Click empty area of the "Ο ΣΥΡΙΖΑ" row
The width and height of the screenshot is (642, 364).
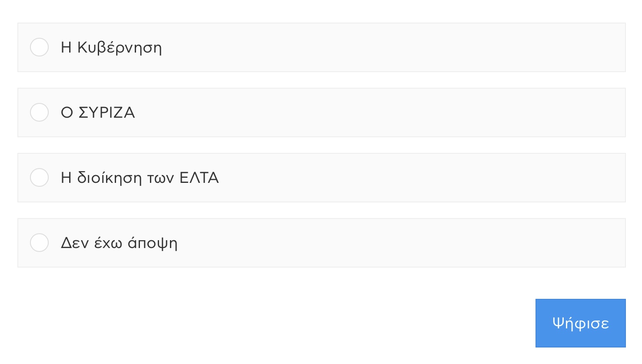click(x=391, y=113)
